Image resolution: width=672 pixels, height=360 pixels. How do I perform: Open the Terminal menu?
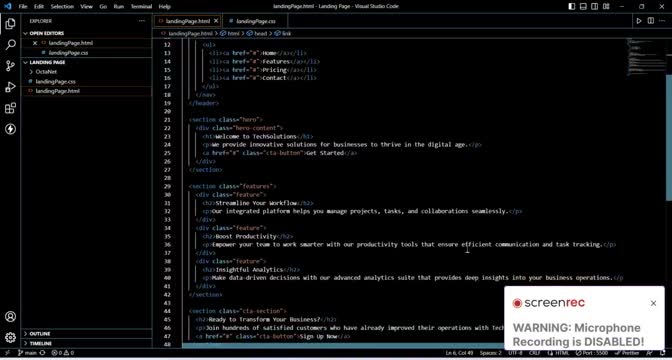(141, 6)
